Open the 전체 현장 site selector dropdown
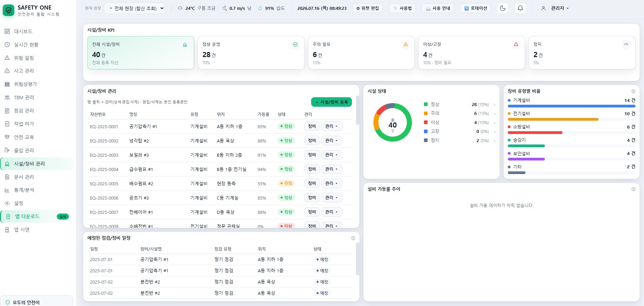The image size is (644, 306). (x=135, y=8)
